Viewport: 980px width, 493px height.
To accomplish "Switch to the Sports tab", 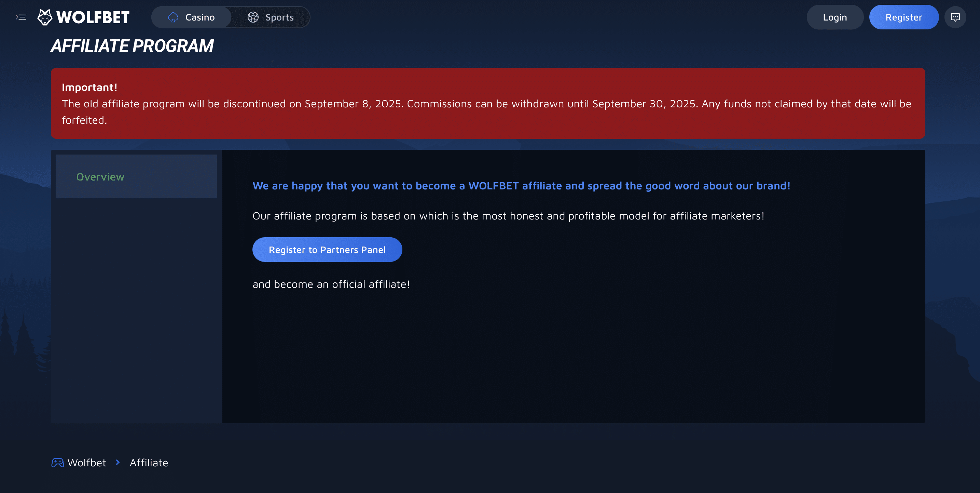I will click(279, 17).
